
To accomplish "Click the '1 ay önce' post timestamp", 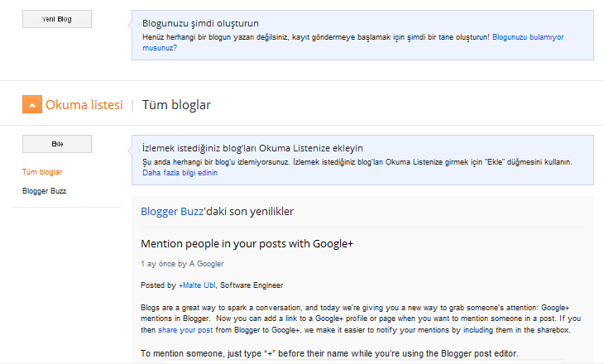I will [157, 264].
